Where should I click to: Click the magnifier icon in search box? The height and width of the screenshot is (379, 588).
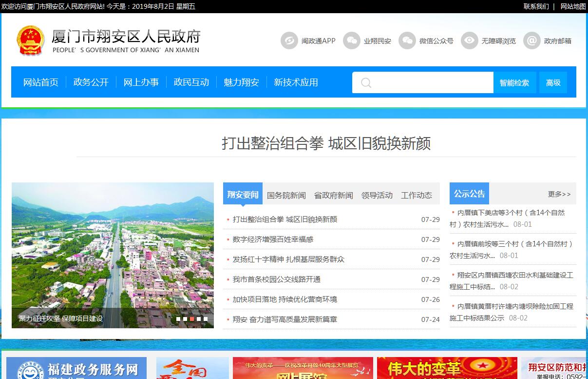(366, 83)
